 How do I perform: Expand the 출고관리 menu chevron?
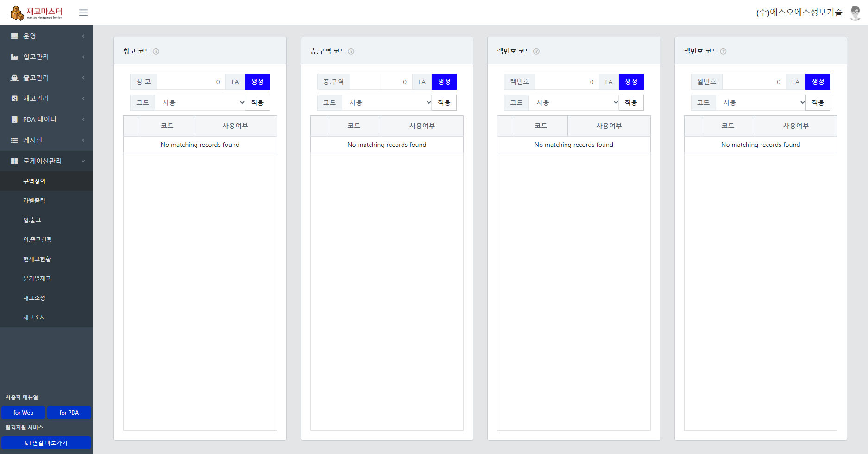[83, 77]
